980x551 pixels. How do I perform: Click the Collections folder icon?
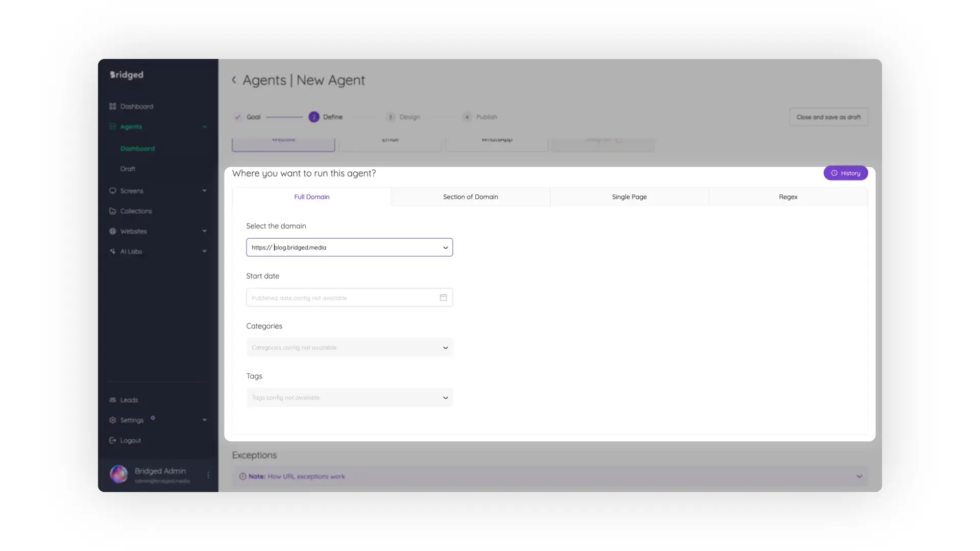coord(113,211)
